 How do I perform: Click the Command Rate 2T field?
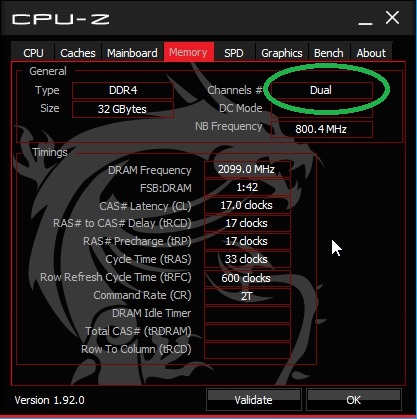[247, 296]
